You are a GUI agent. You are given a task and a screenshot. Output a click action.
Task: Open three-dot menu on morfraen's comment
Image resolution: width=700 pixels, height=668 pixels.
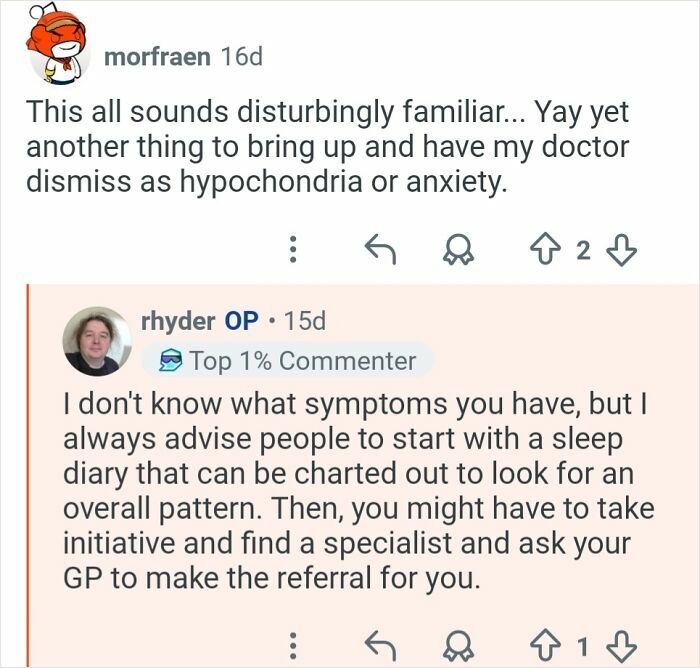point(293,250)
